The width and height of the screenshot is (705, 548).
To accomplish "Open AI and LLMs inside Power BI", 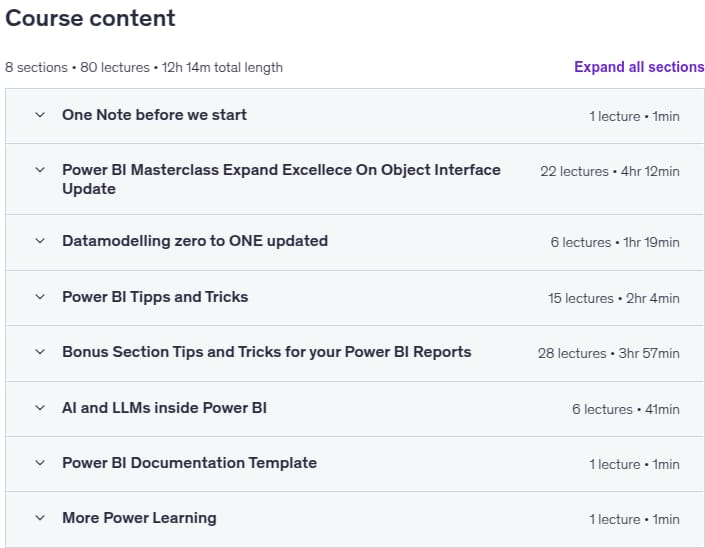I will click(x=164, y=408).
